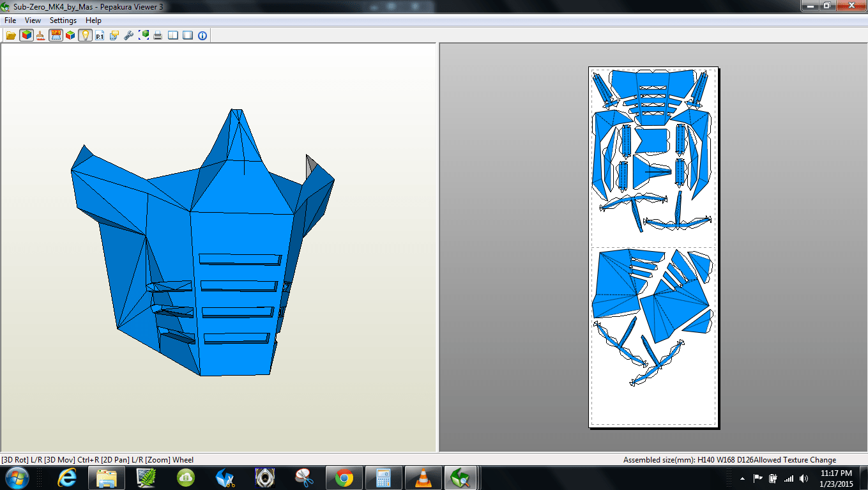Click the yellow speech bubble note icon

pyautogui.click(x=114, y=35)
